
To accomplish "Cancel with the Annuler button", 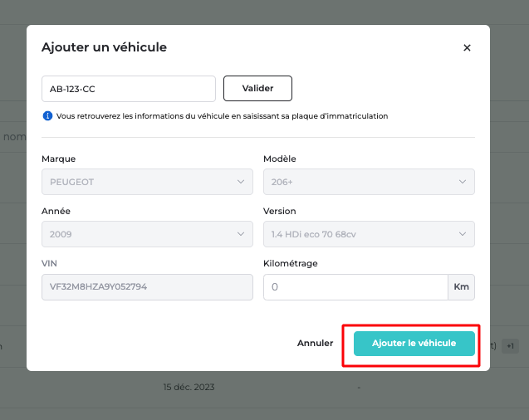I will tap(316, 344).
